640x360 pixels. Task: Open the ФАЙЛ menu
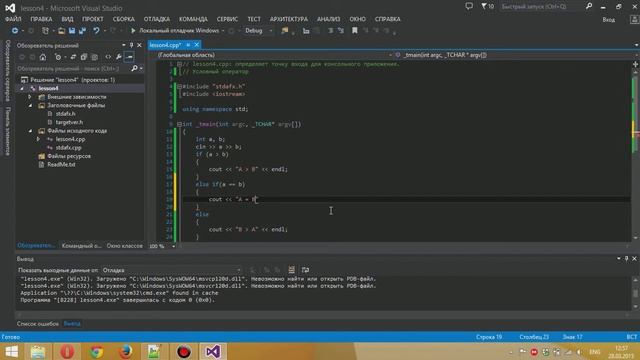13,19
